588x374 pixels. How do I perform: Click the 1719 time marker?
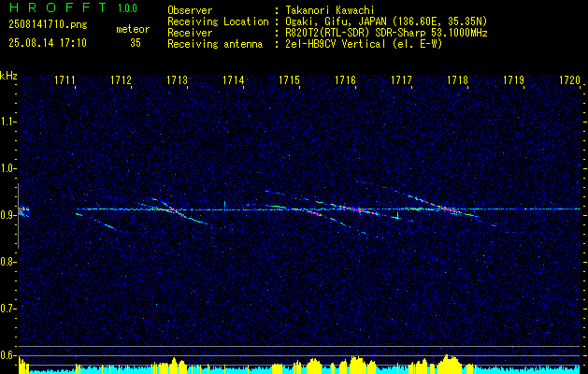pyautogui.click(x=513, y=80)
